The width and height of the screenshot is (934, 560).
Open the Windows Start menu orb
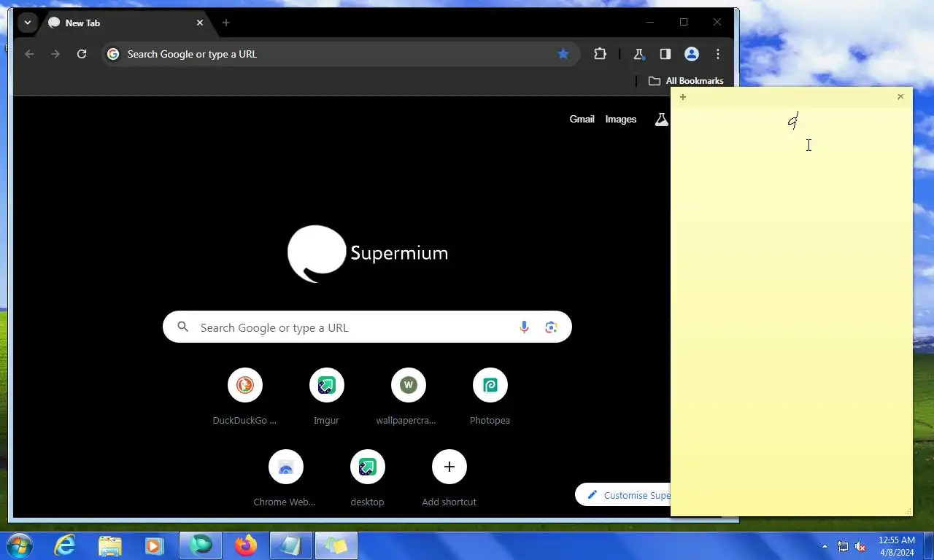click(19, 545)
